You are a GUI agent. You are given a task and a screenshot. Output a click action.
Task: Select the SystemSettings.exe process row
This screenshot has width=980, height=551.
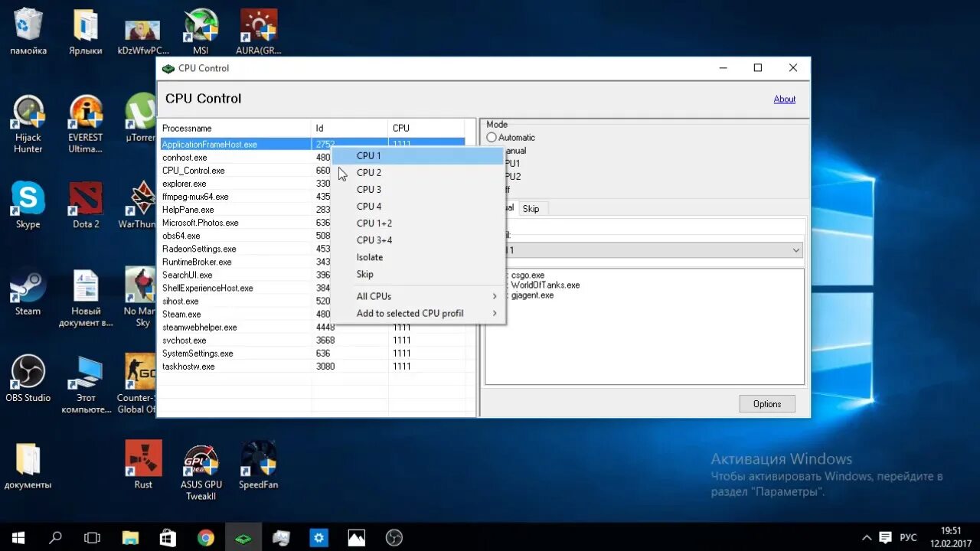point(312,354)
